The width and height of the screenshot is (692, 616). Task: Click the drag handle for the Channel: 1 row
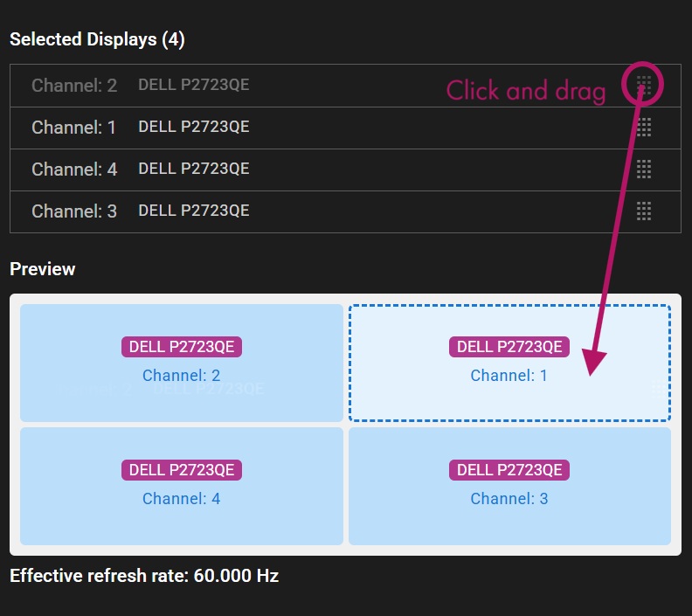[x=644, y=127]
